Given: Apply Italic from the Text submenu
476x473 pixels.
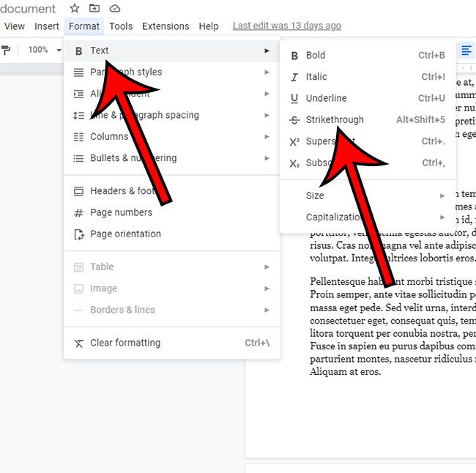Looking at the screenshot, I should (316, 77).
